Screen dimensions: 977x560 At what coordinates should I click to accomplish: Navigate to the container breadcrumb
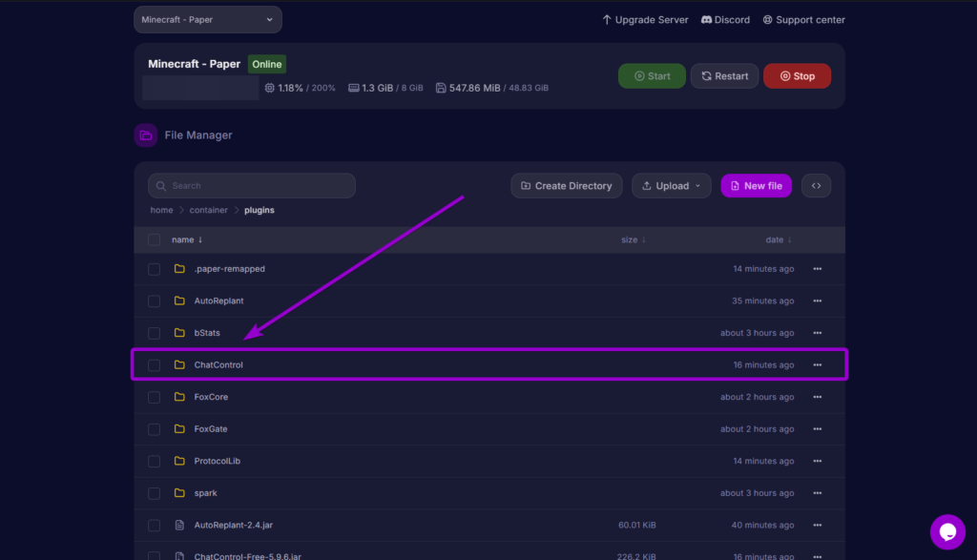(x=208, y=209)
